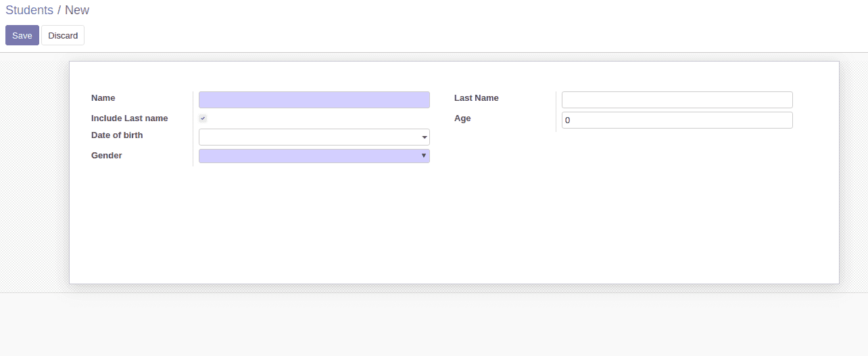Click the Gender label text

(107, 156)
